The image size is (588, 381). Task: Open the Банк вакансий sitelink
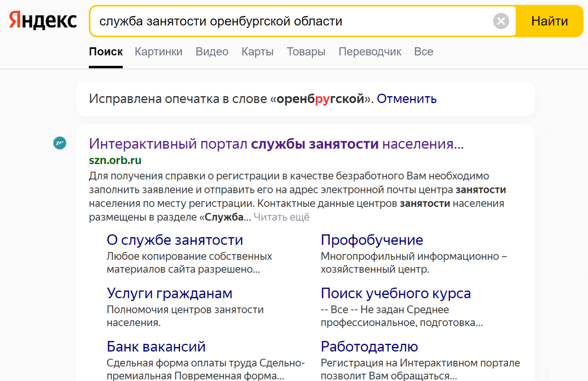(x=156, y=346)
